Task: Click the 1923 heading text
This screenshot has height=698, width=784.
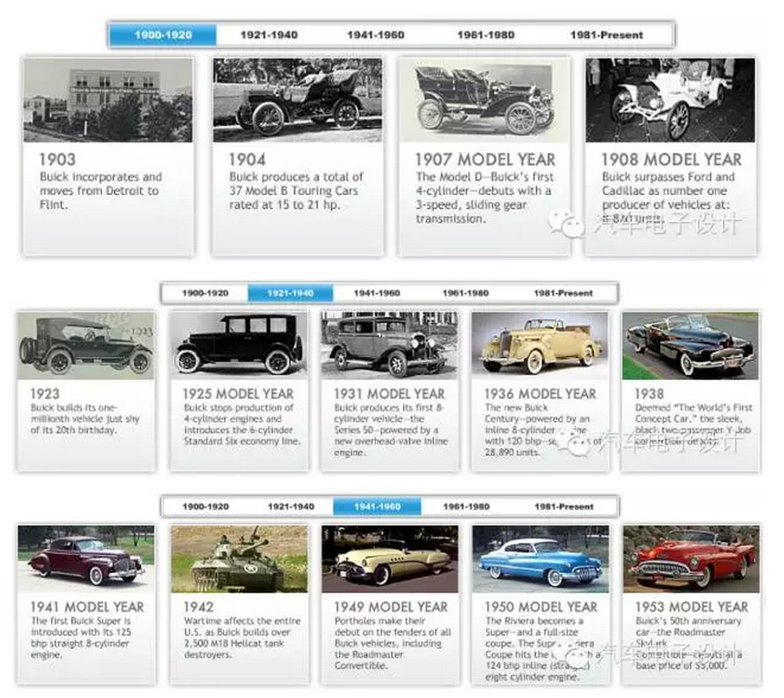Action: (45, 394)
